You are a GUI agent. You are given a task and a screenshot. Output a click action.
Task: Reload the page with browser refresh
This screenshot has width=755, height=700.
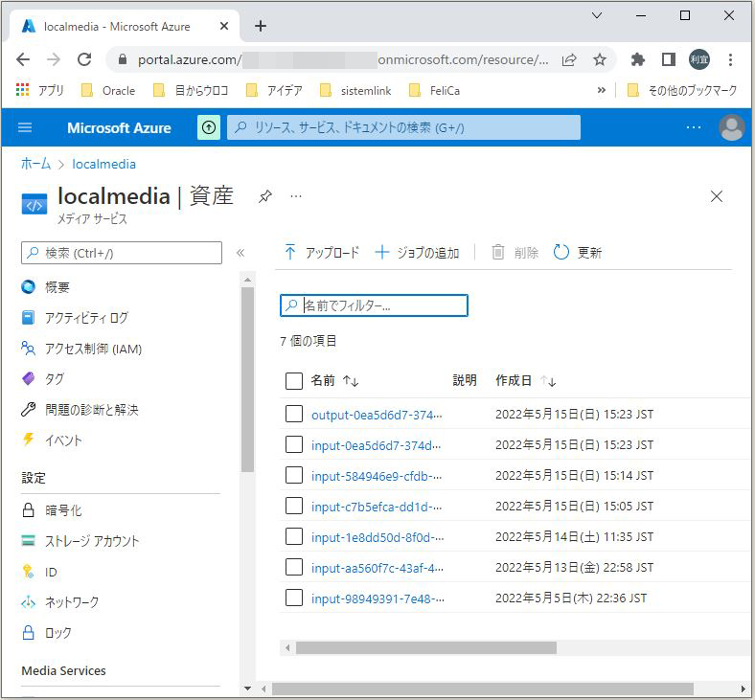click(x=84, y=59)
